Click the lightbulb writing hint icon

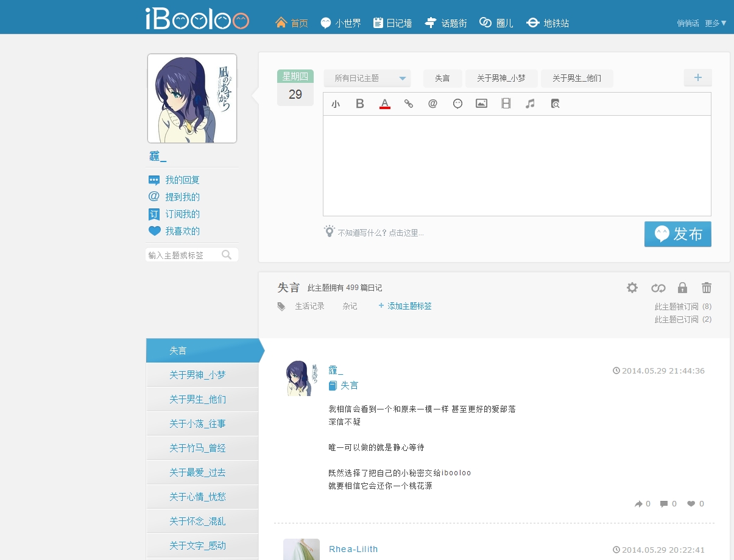click(x=330, y=232)
